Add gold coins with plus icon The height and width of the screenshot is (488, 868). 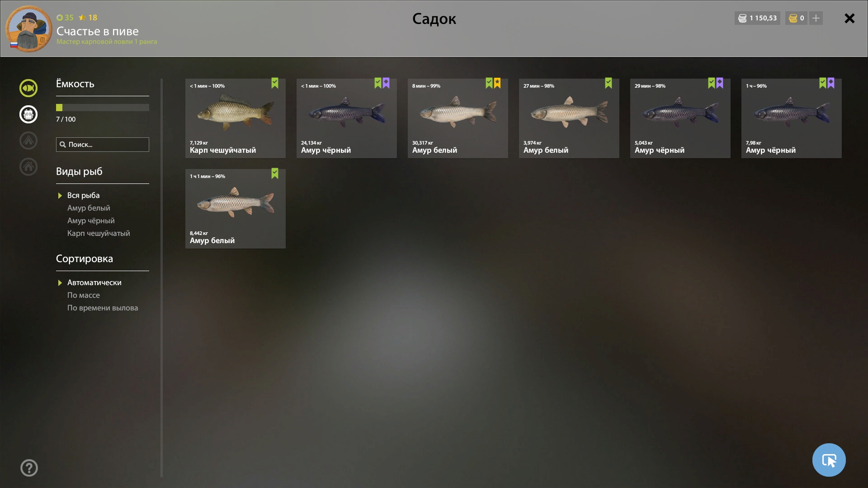pos(816,19)
